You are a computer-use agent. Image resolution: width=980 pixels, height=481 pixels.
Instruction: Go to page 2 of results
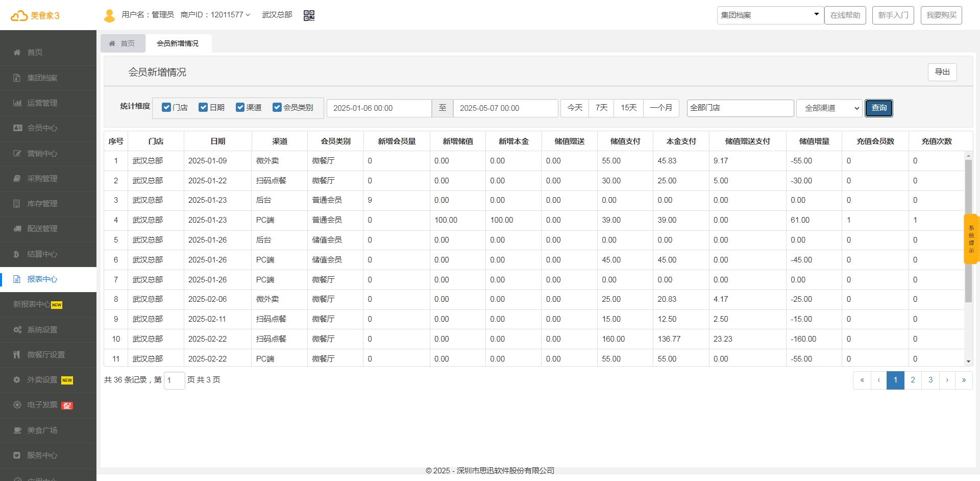(x=913, y=380)
